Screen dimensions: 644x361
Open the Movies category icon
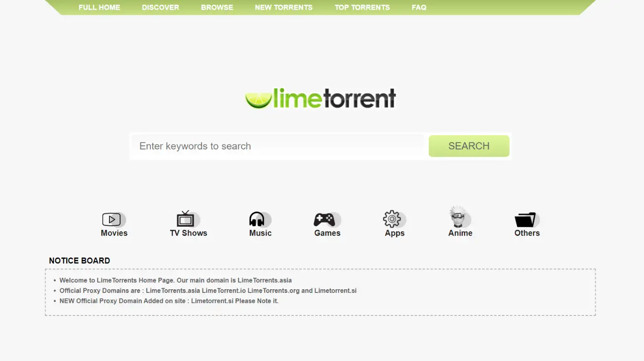pos(114,219)
